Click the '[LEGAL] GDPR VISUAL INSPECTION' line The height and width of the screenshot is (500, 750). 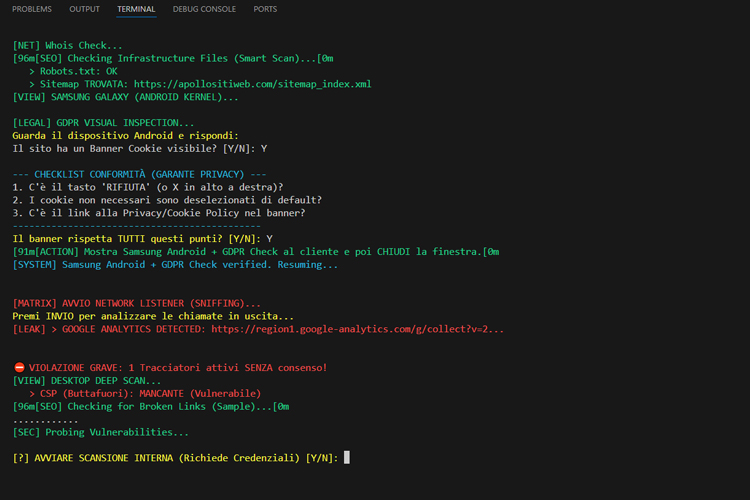coord(104,123)
